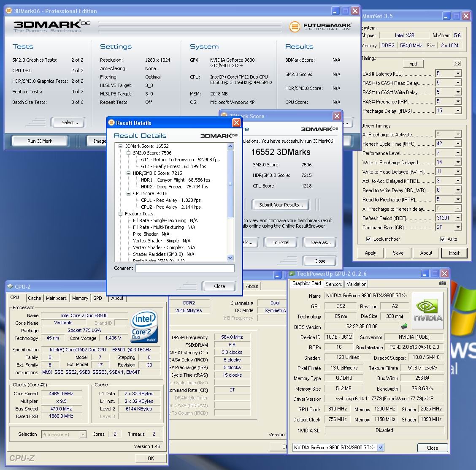Collapse HDR/SM3.0 Score tree node
The width and height of the screenshot is (476, 470).
128,173
